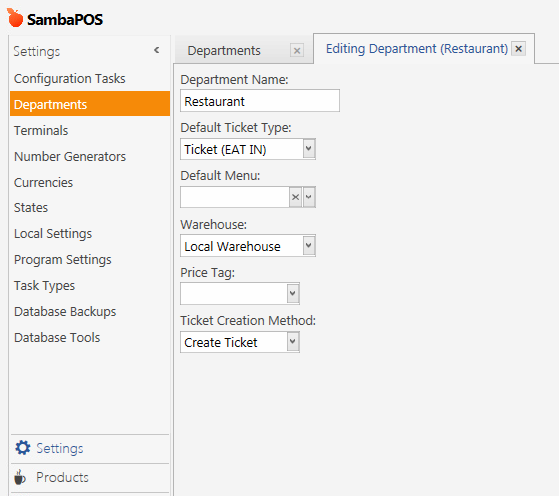Go to Number Generators
Image resolution: width=559 pixels, height=496 pixels.
[x=70, y=157]
